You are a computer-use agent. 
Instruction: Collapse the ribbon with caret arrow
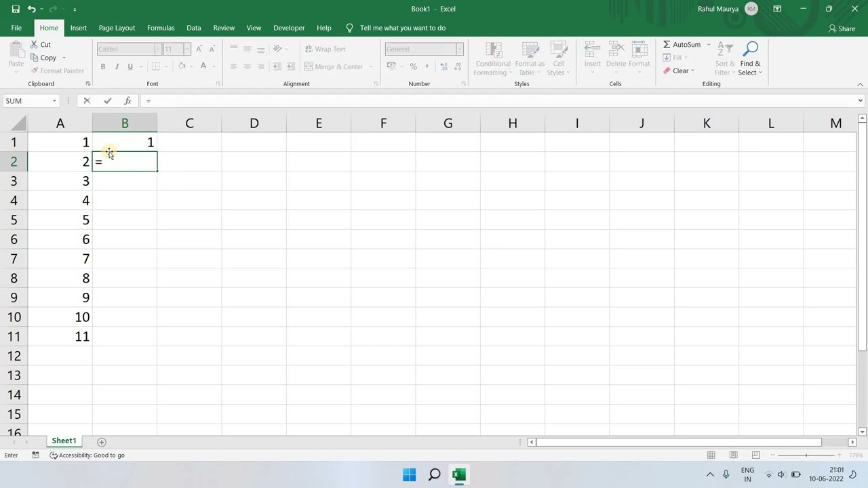click(x=861, y=84)
